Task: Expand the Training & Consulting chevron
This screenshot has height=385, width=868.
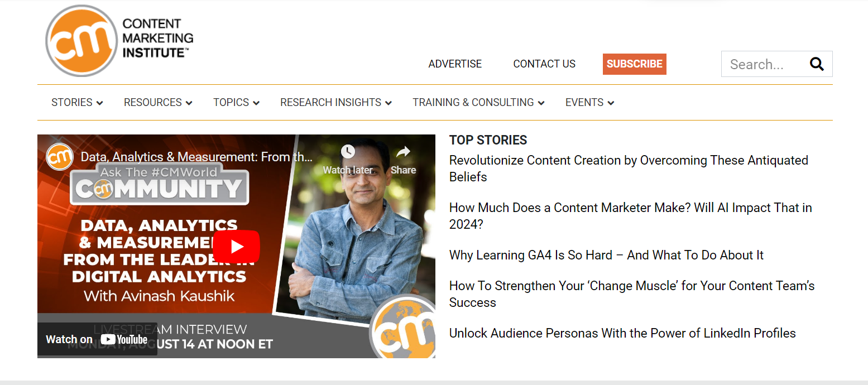Action: 541,103
